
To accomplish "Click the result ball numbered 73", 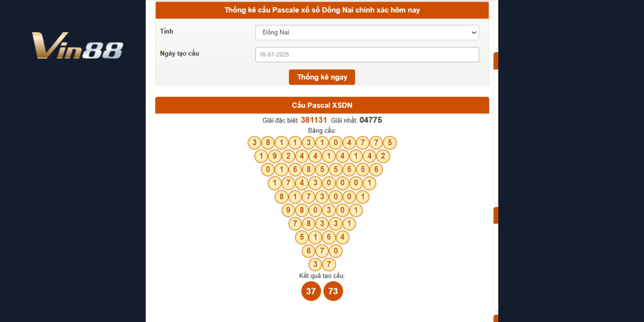I will click(333, 291).
